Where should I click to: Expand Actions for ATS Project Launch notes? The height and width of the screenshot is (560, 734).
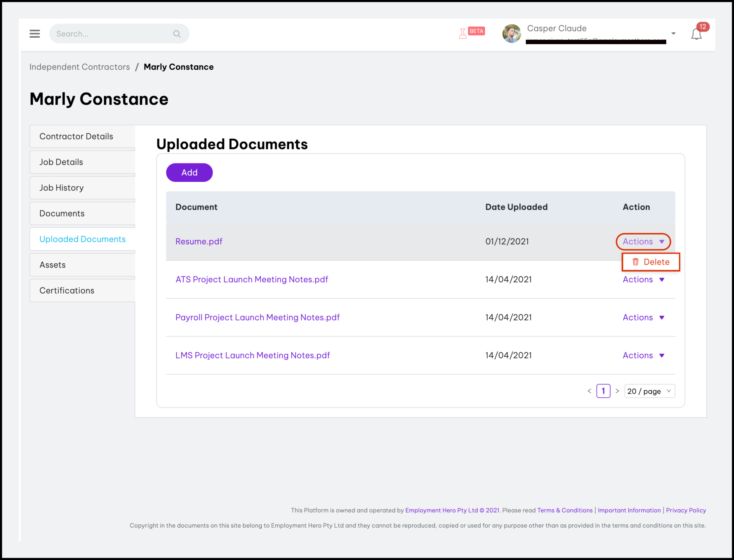click(x=643, y=279)
